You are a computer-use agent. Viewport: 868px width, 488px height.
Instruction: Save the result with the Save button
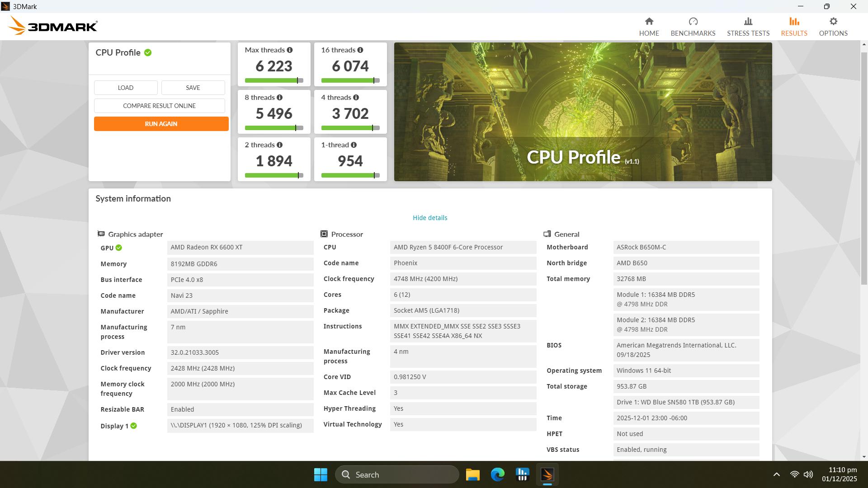click(193, 87)
